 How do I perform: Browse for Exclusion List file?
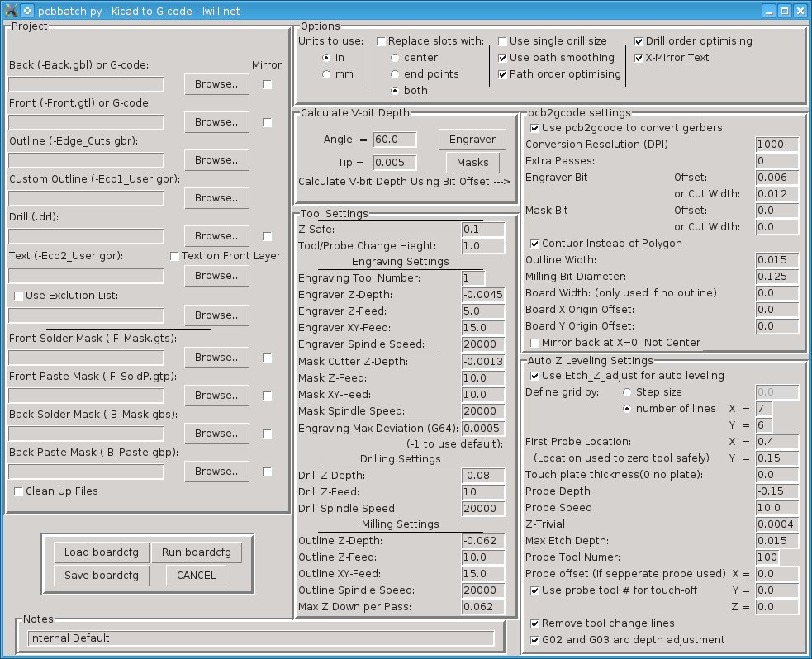(216, 315)
